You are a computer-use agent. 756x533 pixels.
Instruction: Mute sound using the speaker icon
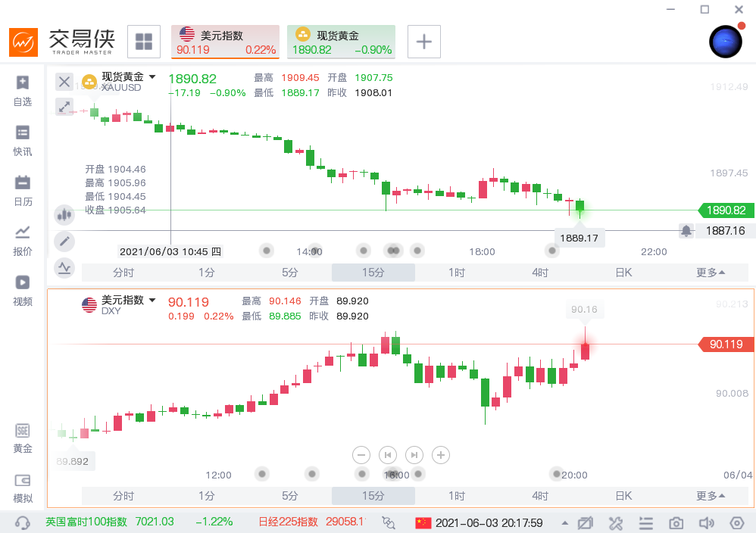(x=706, y=523)
